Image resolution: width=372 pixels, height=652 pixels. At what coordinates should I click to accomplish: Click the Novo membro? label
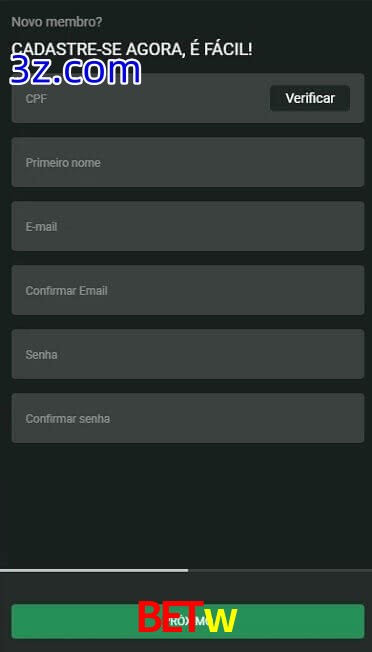tap(57, 22)
